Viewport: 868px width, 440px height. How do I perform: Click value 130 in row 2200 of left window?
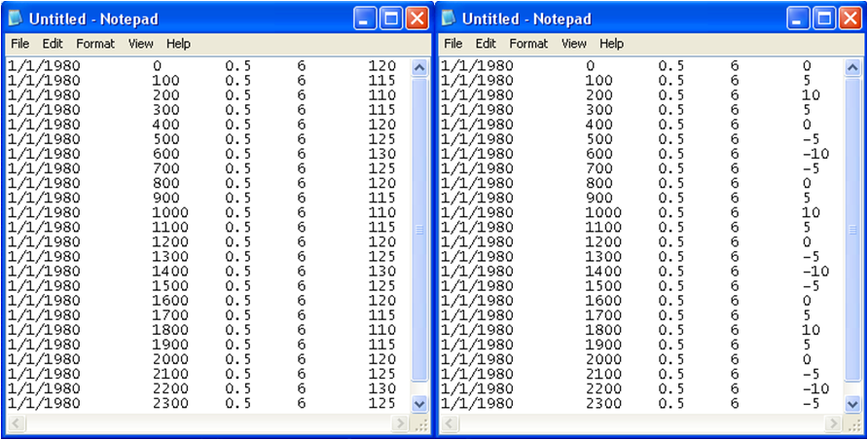(x=382, y=388)
